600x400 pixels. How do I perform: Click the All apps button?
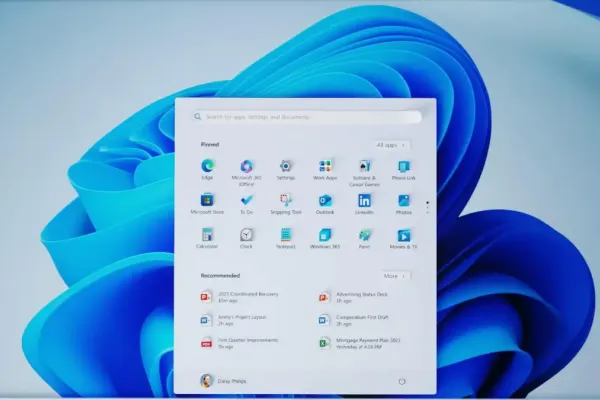pos(390,145)
